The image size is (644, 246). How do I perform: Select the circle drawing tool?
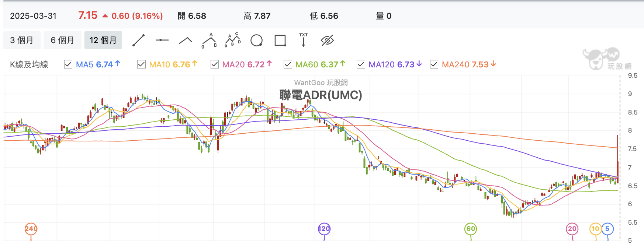click(x=256, y=40)
